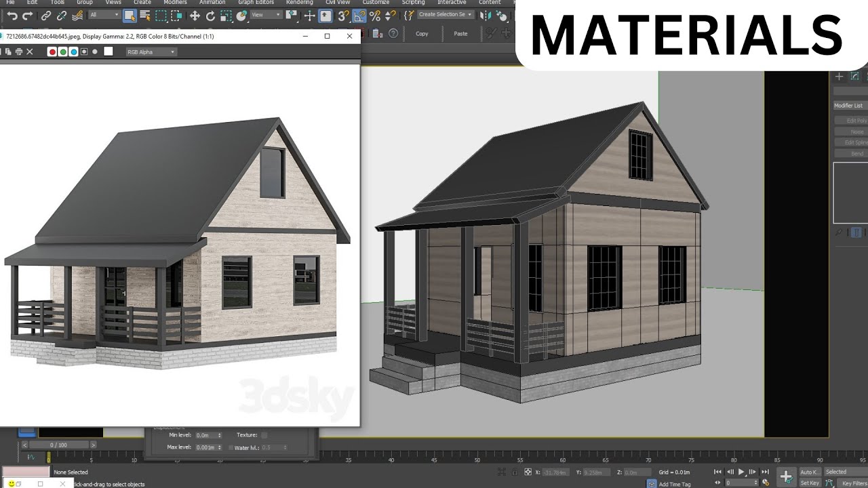Image resolution: width=868 pixels, height=488 pixels.
Task: Click the Min level spinner arrows
Action: coord(220,435)
